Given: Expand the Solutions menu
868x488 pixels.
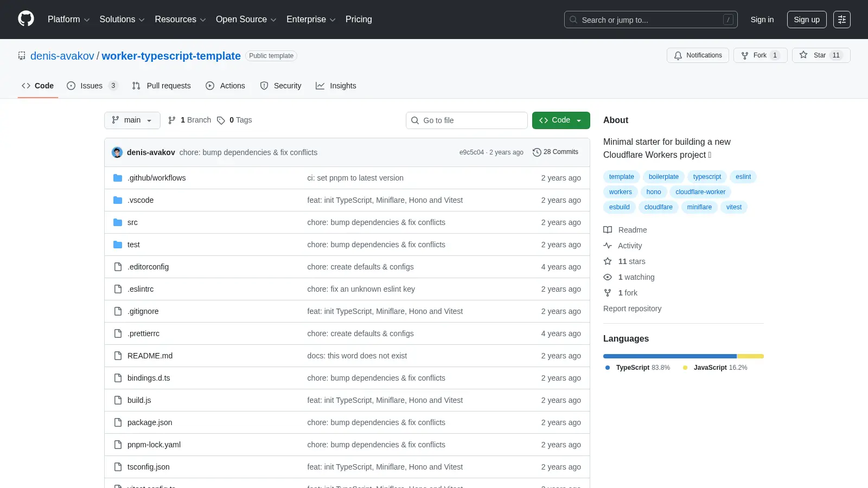Looking at the screenshot, I should tap(122, 20).
